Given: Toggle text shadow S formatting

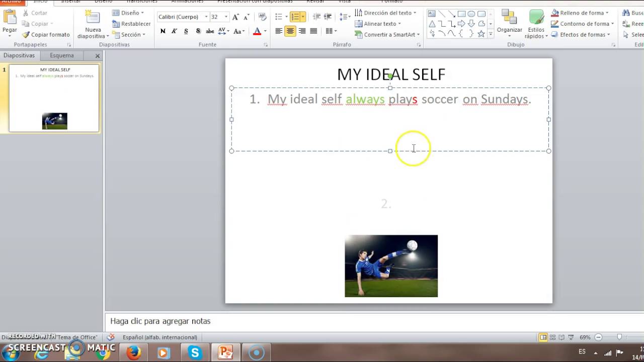Looking at the screenshot, I should click(x=198, y=31).
